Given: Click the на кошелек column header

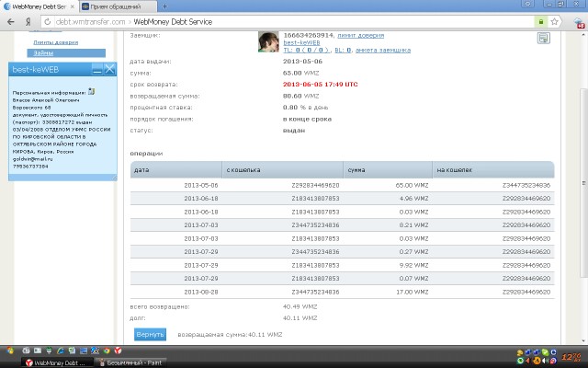Looking at the screenshot, I should tap(493, 169).
